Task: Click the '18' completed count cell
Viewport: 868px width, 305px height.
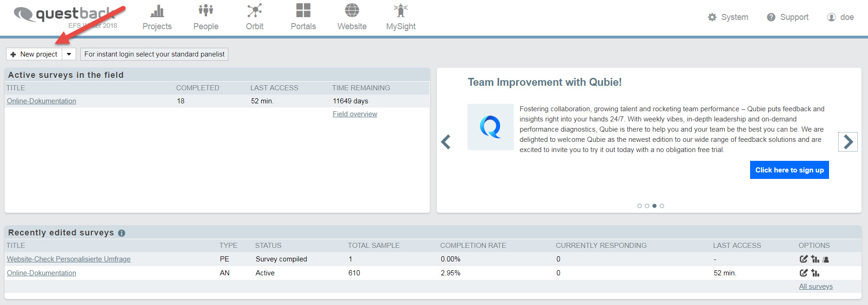Action: 181,101
